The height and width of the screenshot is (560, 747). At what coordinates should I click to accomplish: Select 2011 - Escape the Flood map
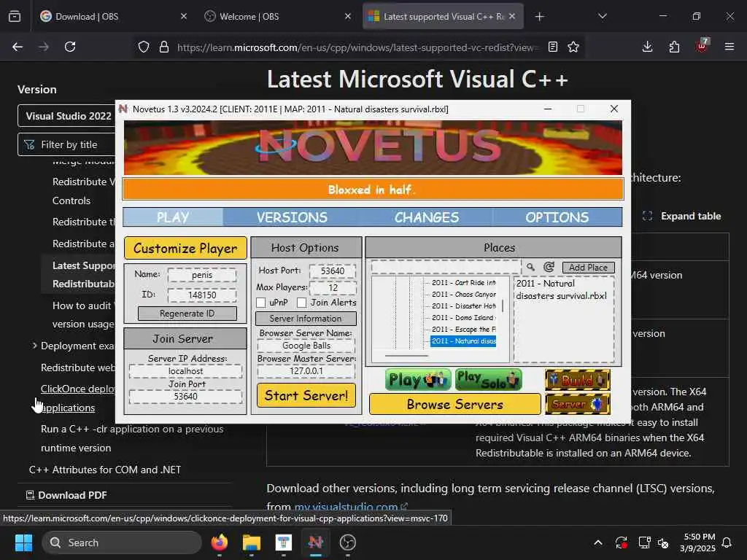[464, 329]
